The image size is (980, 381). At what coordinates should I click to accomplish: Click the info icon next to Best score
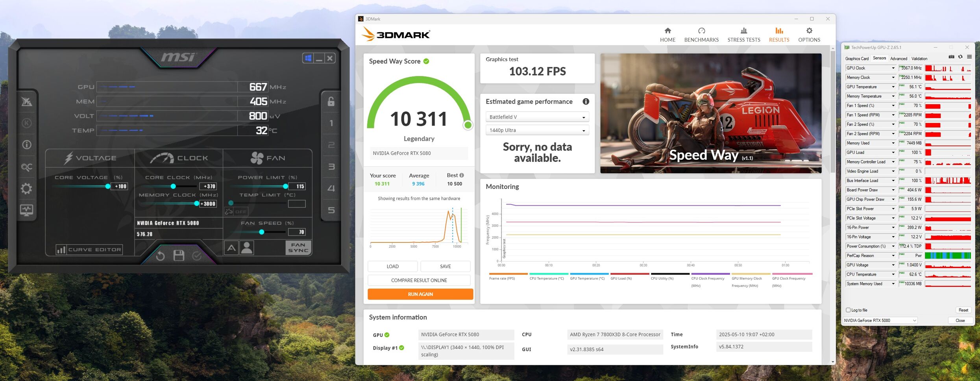coord(462,176)
